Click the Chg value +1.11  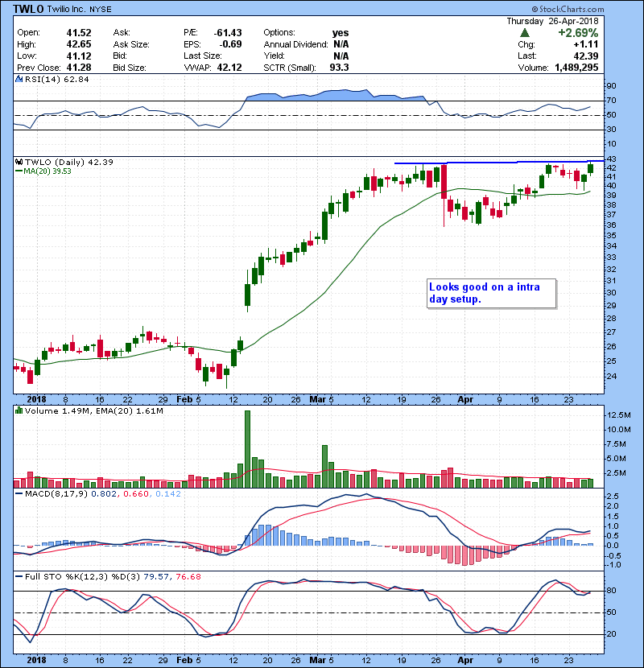tap(585, 44)
